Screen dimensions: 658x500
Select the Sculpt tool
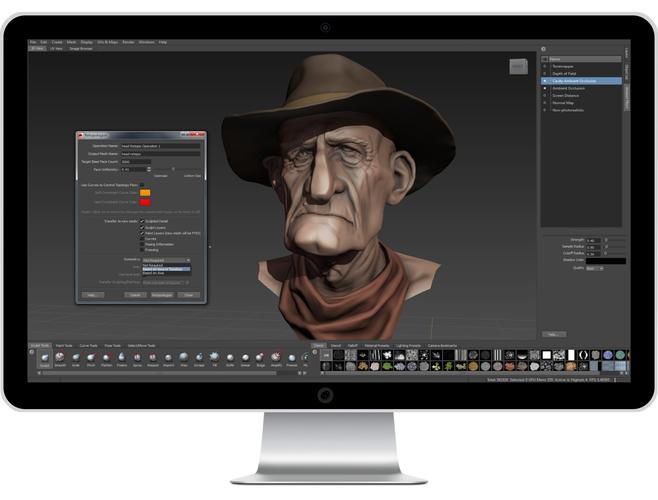44,358
